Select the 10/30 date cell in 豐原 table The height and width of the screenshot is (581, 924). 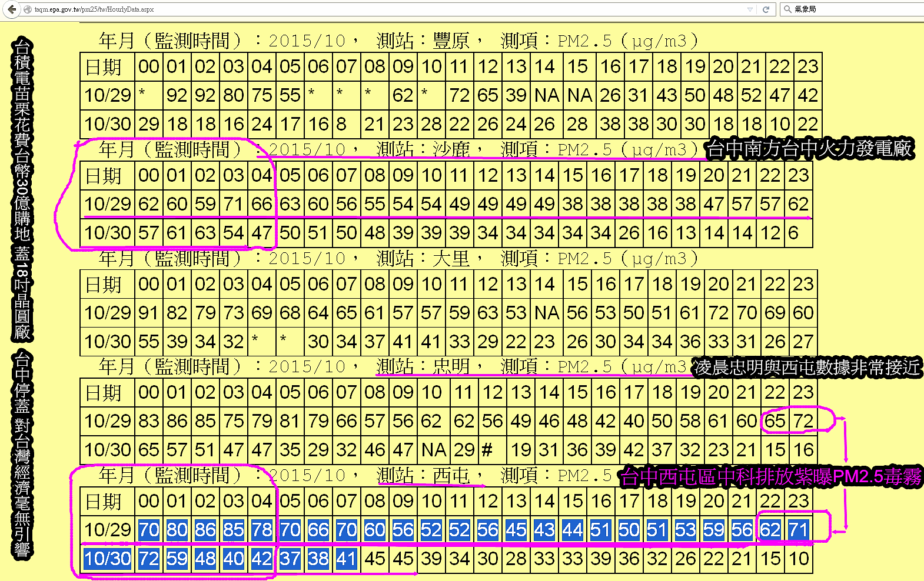107,124
